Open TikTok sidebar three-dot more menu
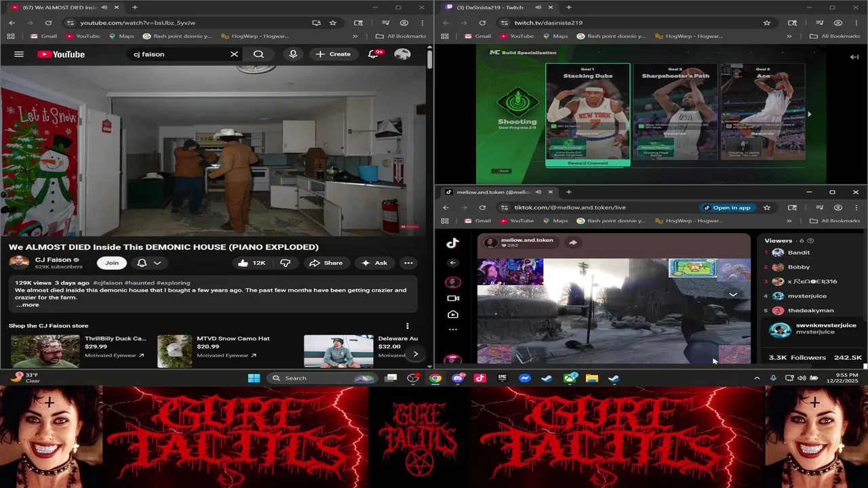Image resolution: width=868 pixels, height=488 pixels. 453,330
